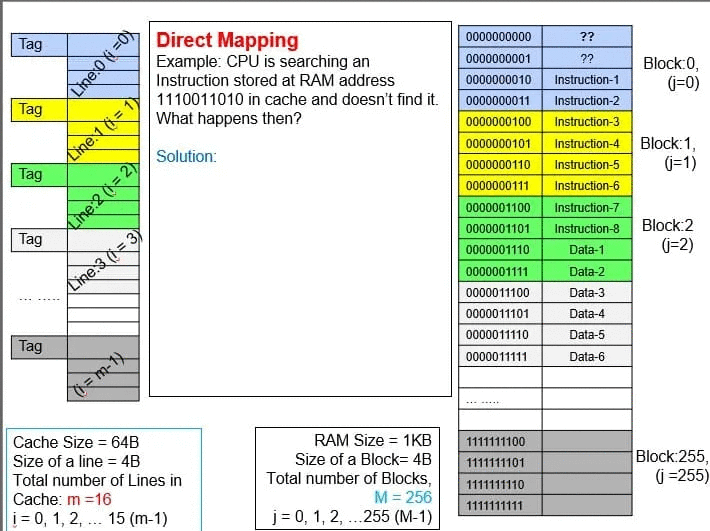Click address cell 1111111110

500,484
